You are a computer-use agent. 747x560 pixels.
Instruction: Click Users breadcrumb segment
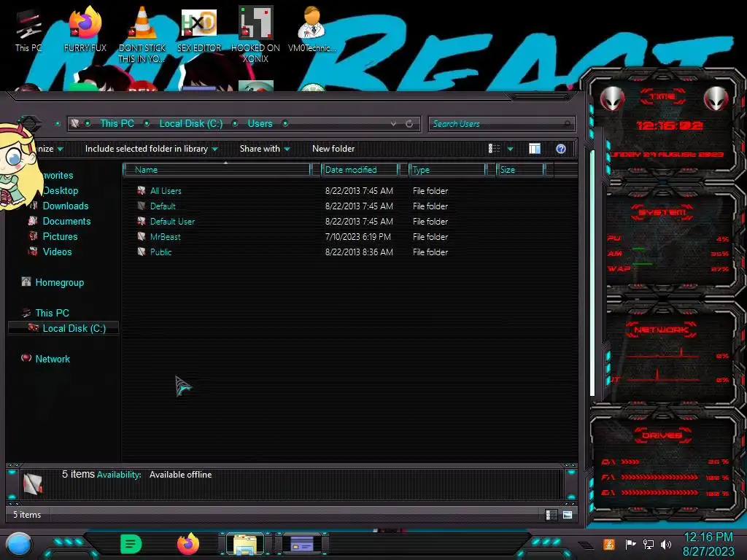260,124
